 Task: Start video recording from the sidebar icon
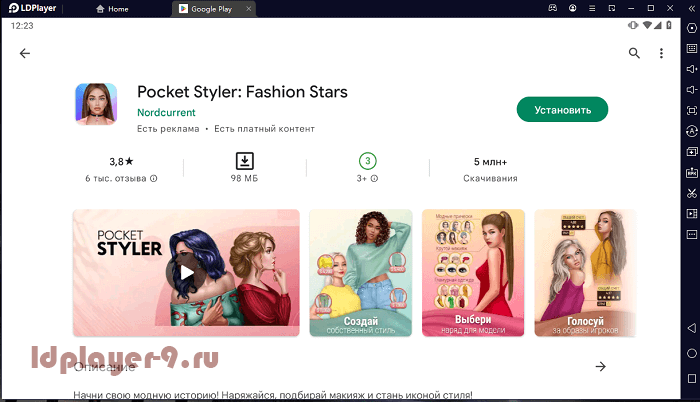pos(692,214)
